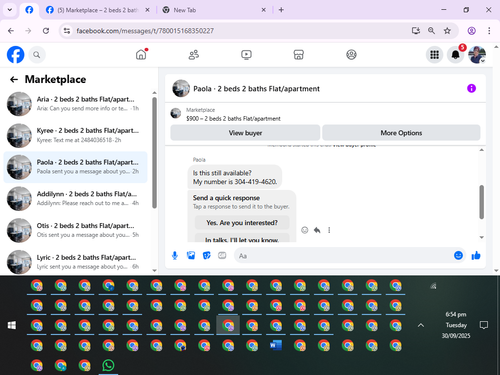Open the purple conversation info icon
The width and height of the screenshot is (500, 375).
pos(471,88)
